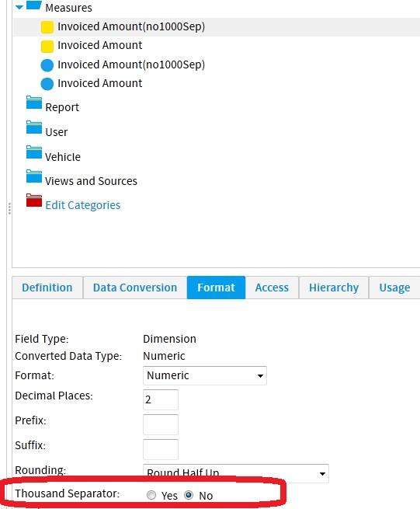The image size is (420, 509).
Task: Select Yes for Thousand Separator
Action: [x=151, y=495]
